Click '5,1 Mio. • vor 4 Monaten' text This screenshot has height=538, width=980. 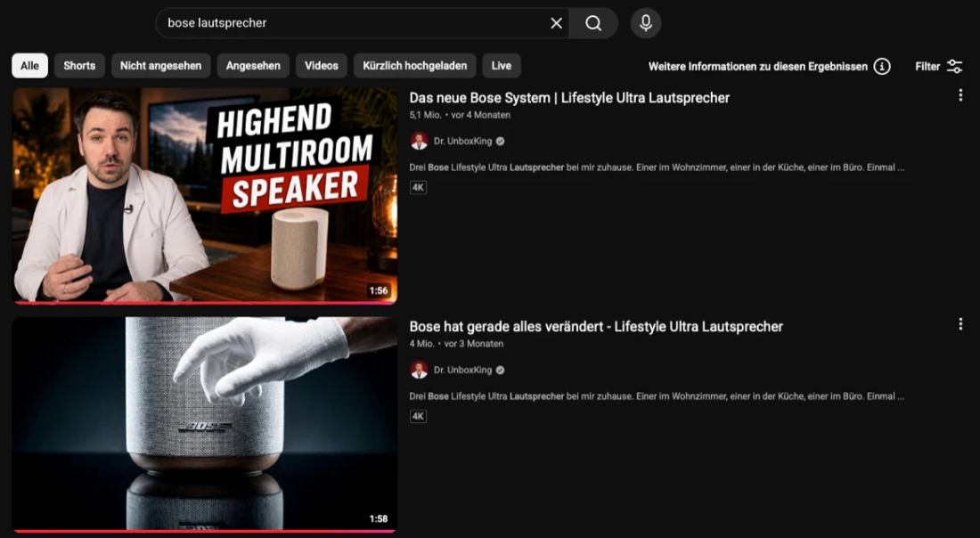pyautogui.click(x=460, y=115)
